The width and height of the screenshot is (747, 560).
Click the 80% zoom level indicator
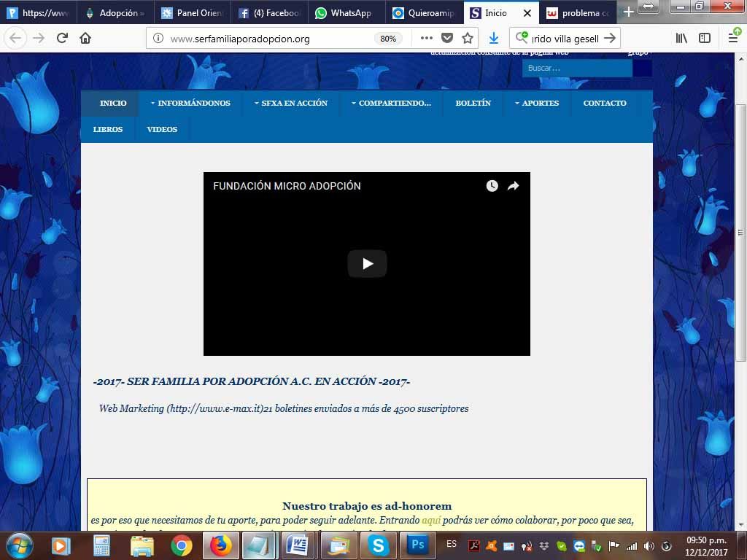pyautogui.click(x=388, y=39)
